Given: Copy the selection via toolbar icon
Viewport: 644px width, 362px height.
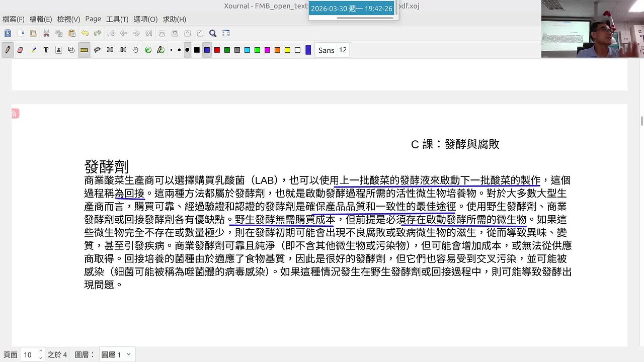Looking at the screenshot, I should pyautogui.click(x=59, y=33).
